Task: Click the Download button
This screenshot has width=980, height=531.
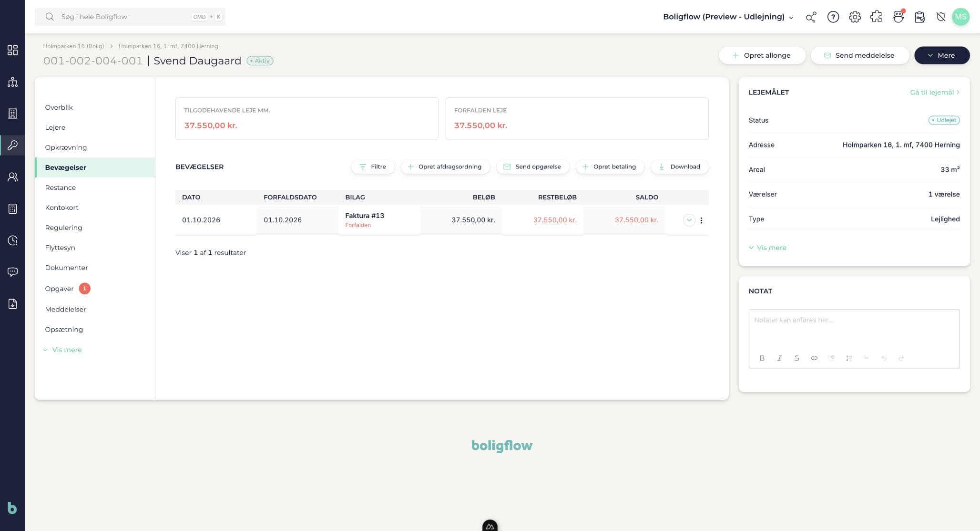Action: [680, 167]
